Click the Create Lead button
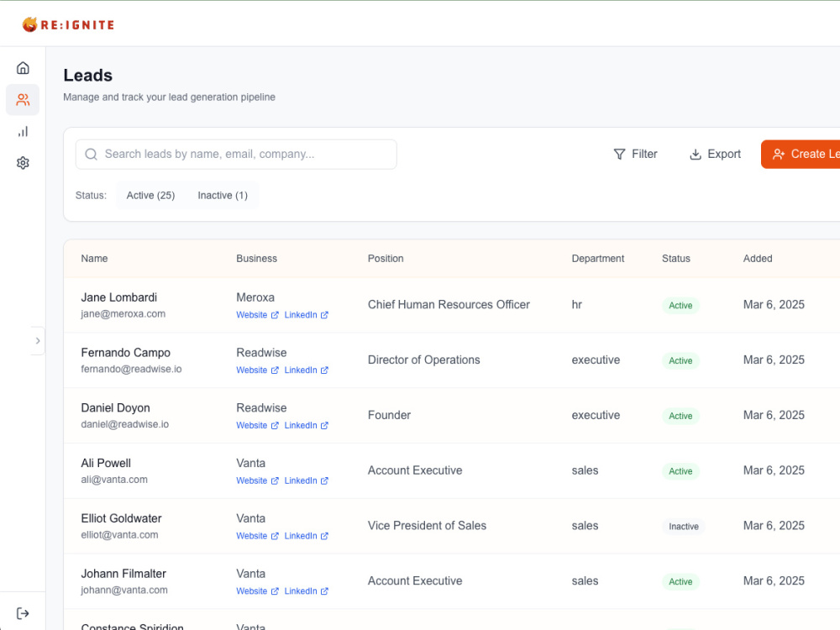The image size is (840, 630). (801, 155)
